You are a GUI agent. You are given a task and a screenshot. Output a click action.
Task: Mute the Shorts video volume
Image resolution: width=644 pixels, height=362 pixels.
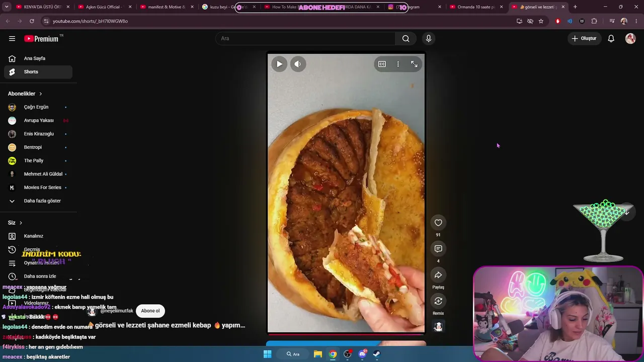point(298,64)
